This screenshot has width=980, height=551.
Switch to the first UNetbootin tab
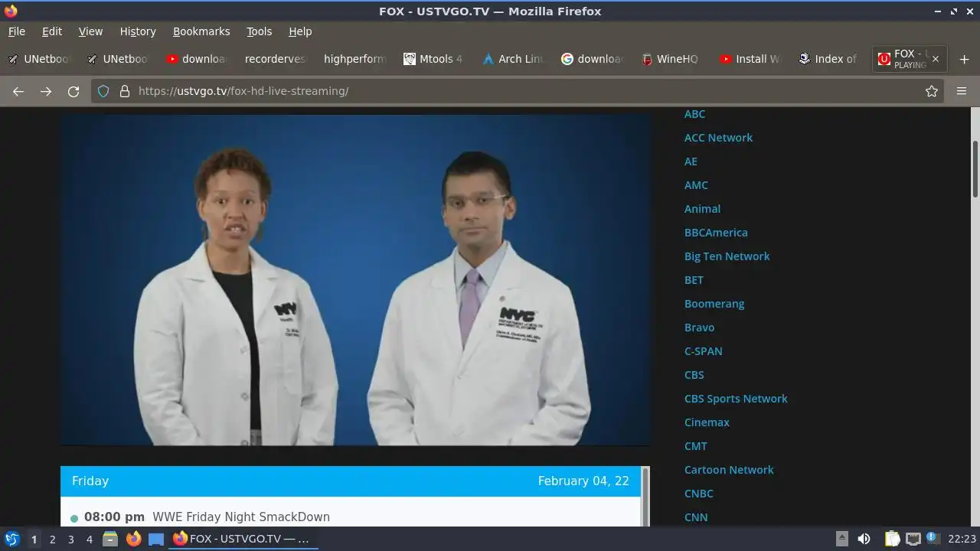pos(39,59)
